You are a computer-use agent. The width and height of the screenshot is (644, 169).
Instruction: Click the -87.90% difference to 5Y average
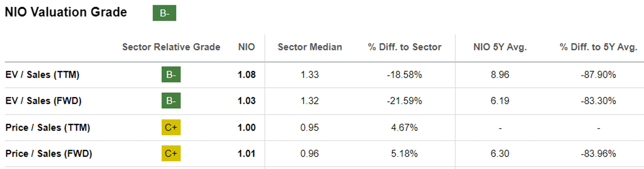click(x=598, y=75)
